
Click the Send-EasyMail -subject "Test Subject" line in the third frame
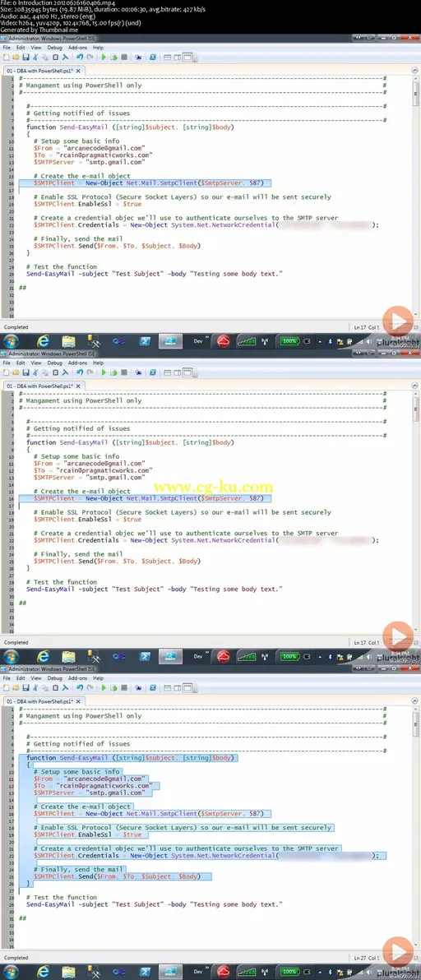click(155, 904)
